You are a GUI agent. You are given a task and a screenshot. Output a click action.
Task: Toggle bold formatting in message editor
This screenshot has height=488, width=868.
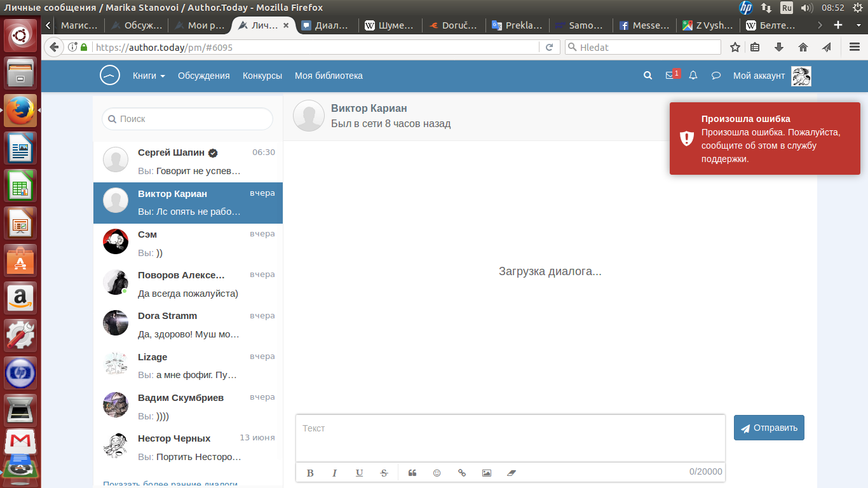coord(310,473)
